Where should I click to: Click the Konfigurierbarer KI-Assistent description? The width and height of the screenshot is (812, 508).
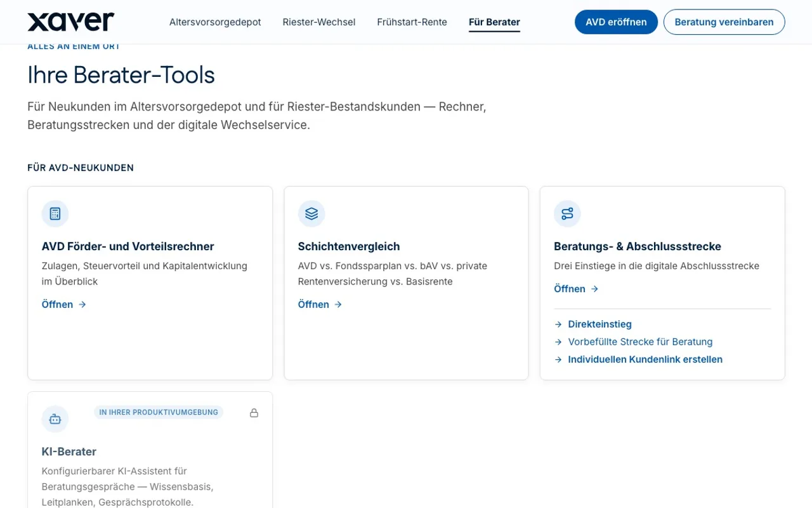click(x=128, y=487)
